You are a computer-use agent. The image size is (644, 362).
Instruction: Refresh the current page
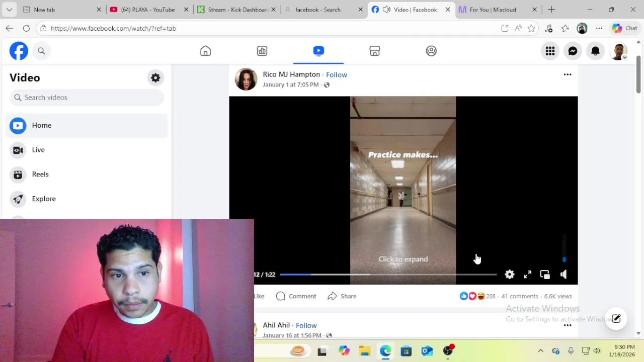(x=26, y=28)
